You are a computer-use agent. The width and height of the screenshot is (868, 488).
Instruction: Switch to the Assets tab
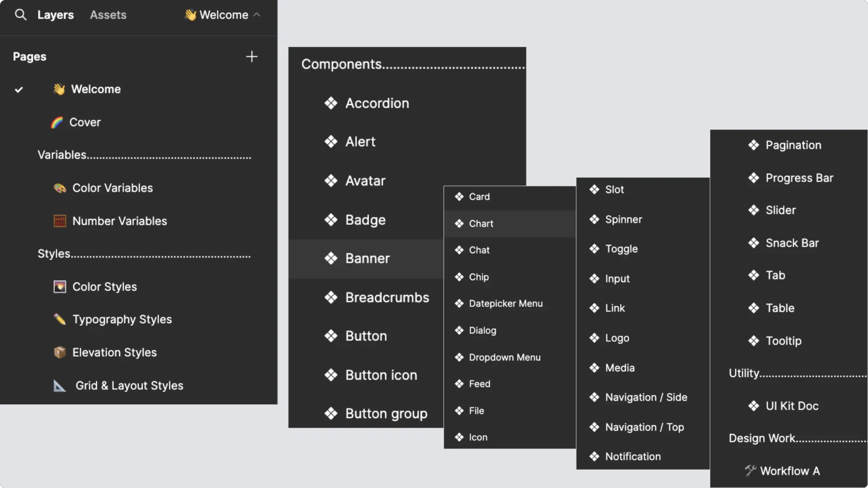tap(108, 15)
